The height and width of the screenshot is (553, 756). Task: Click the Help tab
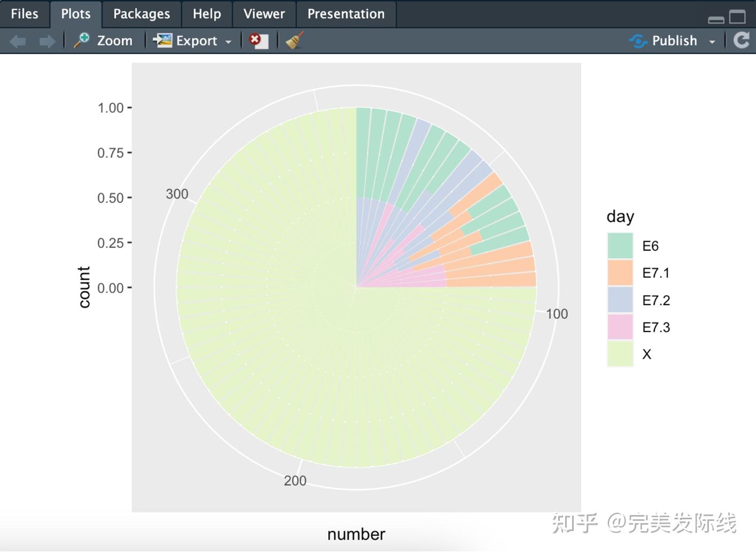pyautogui.click(x=207, y=14)
